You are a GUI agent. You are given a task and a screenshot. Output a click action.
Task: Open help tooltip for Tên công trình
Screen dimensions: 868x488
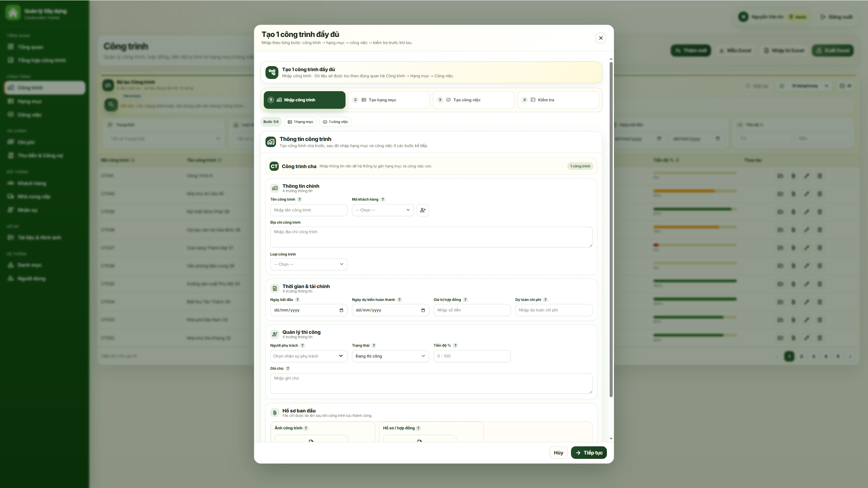coord(299,199)
